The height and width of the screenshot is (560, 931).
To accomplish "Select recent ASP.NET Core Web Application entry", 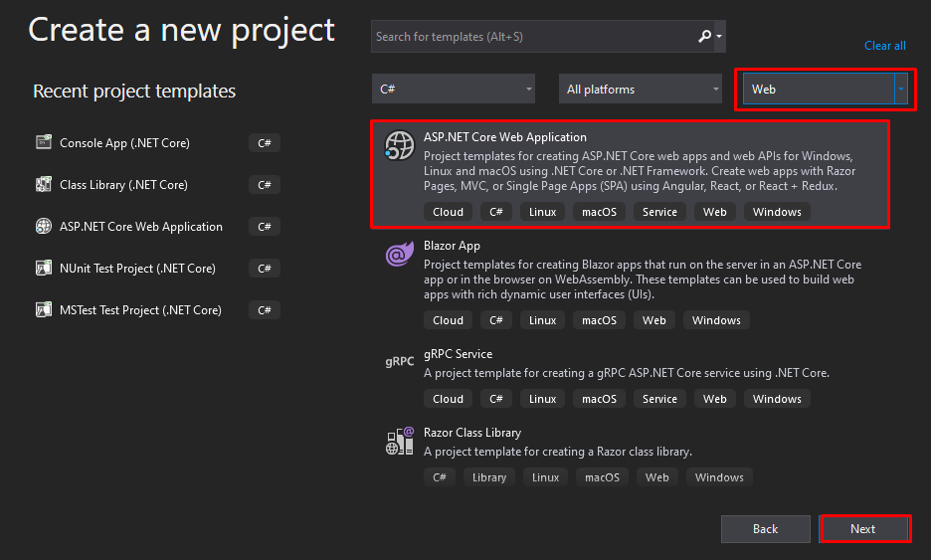I will click(x=140, y=227).
